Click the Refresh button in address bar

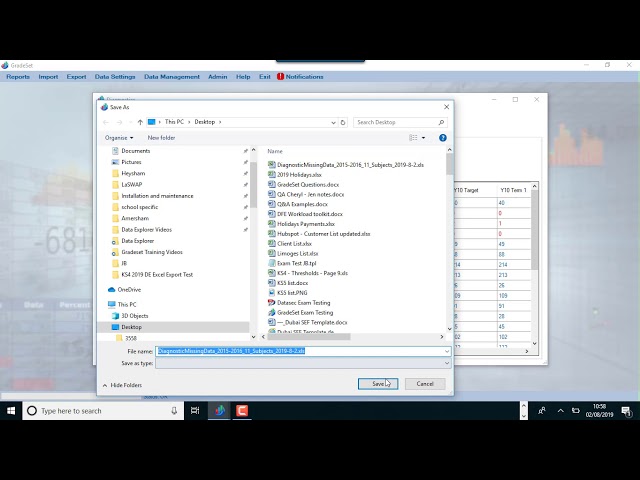point(343,122)
